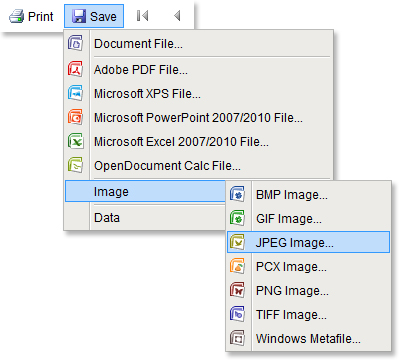Choose Document File... from Save menu
Image resolution: width=400 pixels, height=360 pixels.
(199, 44)
